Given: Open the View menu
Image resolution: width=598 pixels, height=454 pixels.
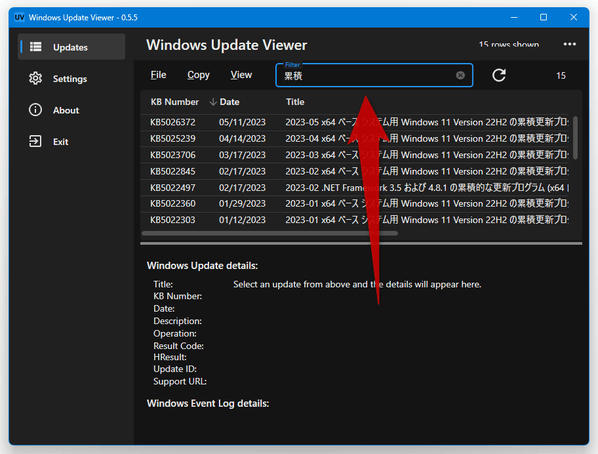Looking at the screenshot, I should [x=241, y=75].
